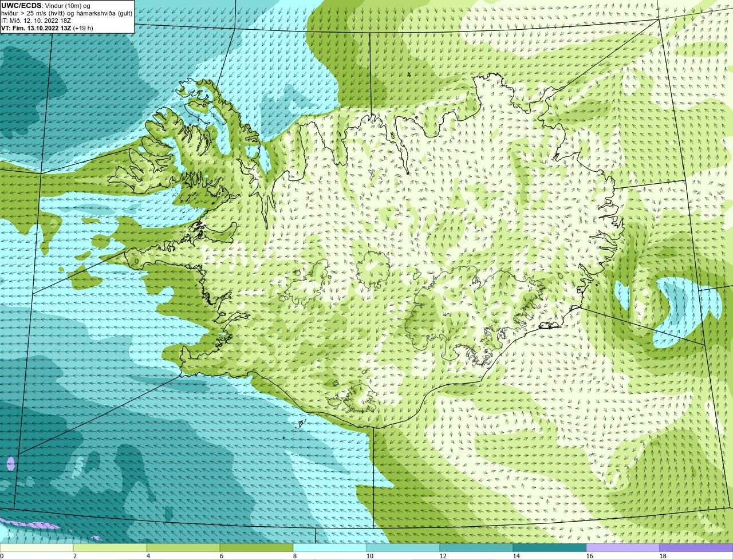Image resolution: width=733 pixels, height=560 pixels.
Task: Click the color scale label '14'
Action: [x=517, y=556]
